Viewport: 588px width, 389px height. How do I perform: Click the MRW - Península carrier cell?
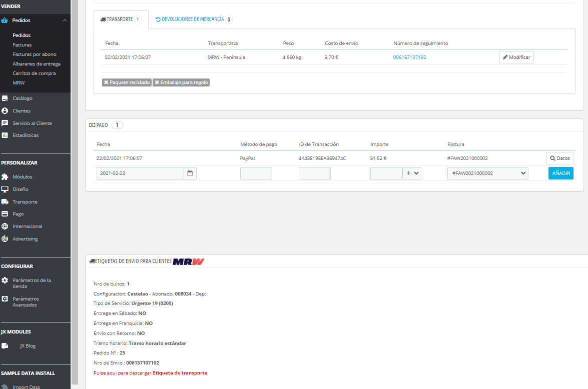click(226, 57)
